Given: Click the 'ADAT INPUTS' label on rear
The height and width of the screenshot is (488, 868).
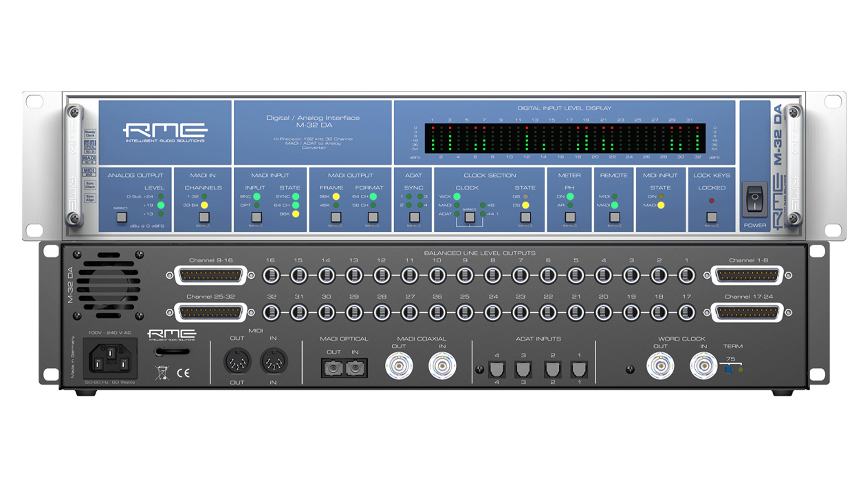Looking at the screenshot, I should click(x=538, y=338).
